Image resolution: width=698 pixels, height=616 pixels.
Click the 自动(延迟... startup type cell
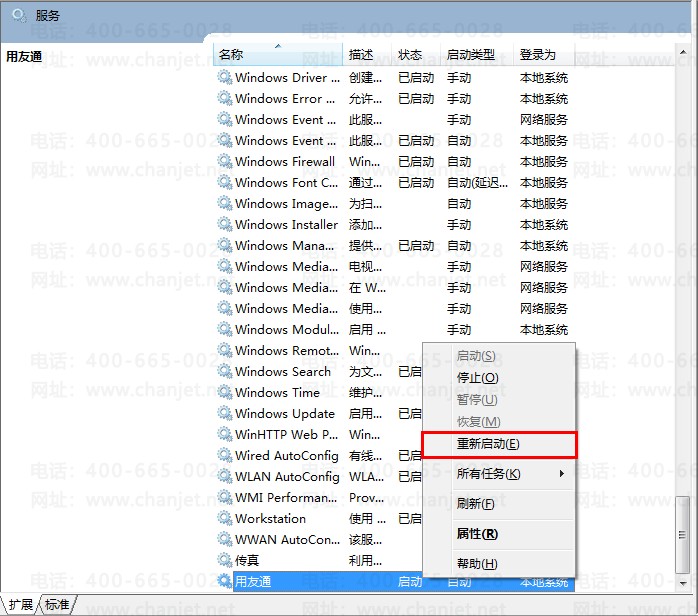pos(477,182)
